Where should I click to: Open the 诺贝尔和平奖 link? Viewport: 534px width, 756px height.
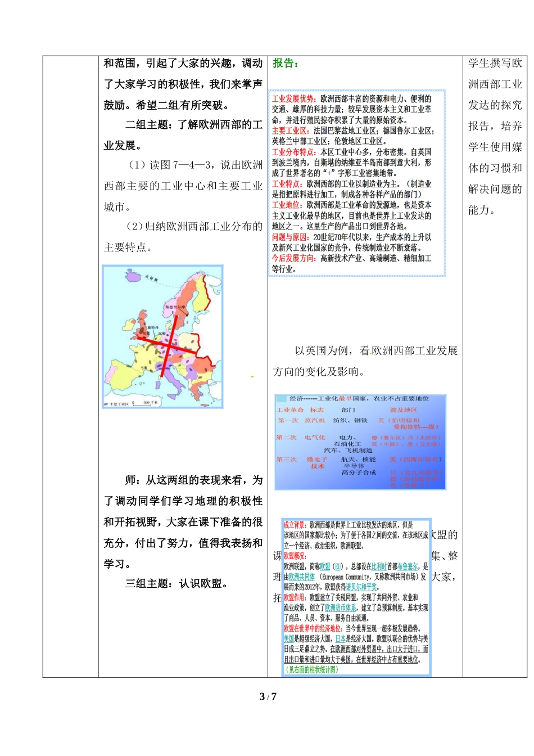pos(361,587)
